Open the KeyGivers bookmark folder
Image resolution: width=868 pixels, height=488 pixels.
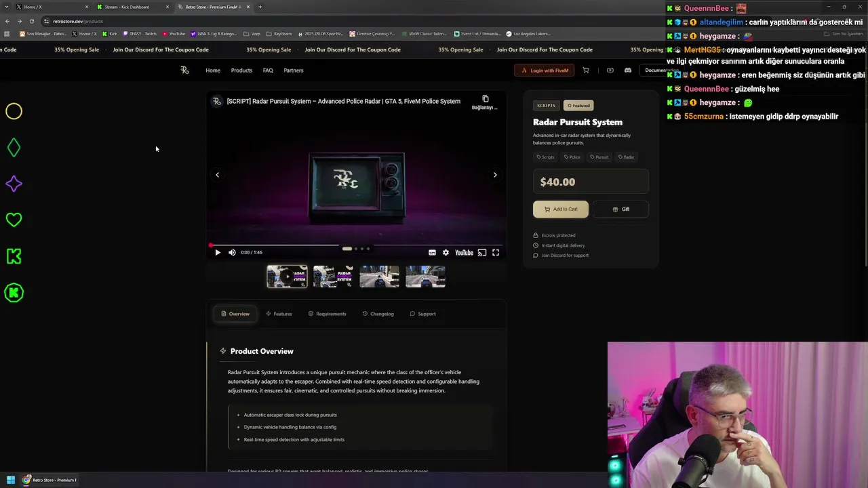point(279,34)
